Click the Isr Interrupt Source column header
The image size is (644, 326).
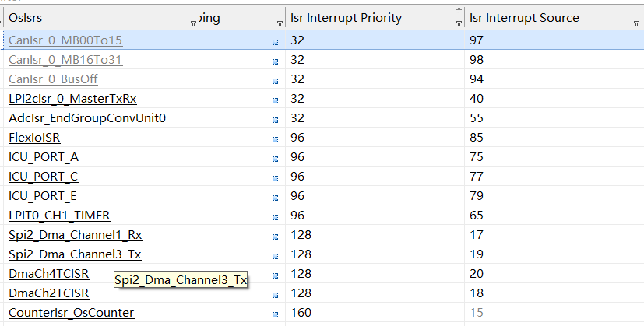pyautogui.click(x=537, y=18)
